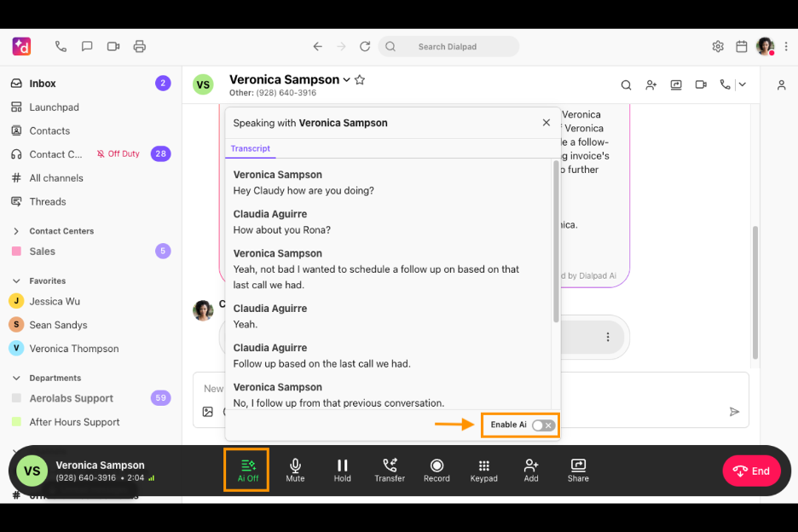Mute the call microphone
The image size is (798, 532).
point(295,470)
